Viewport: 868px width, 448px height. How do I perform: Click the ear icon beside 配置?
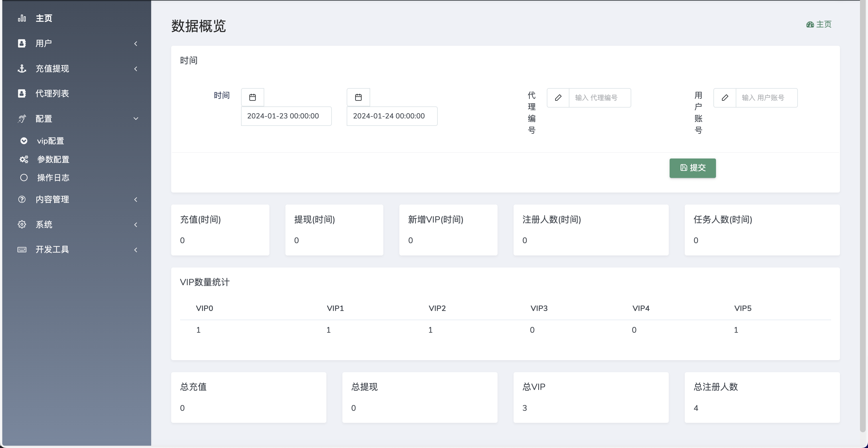[22, 118]
